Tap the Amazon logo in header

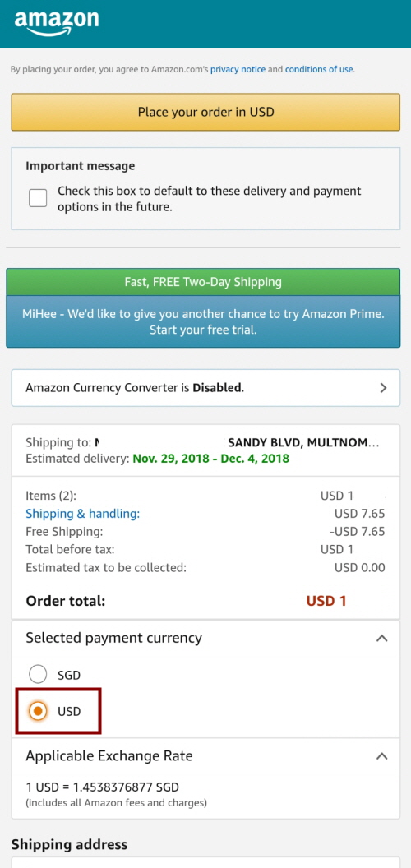point(57,22)
